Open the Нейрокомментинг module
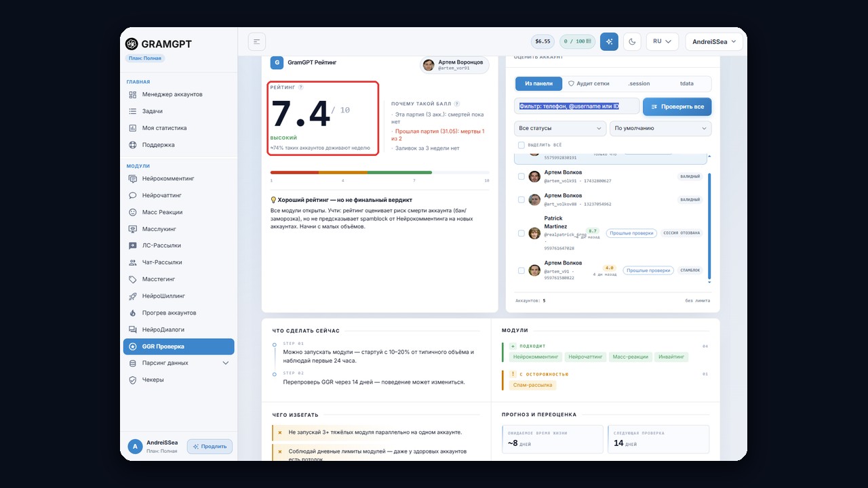 pos(178,178)
